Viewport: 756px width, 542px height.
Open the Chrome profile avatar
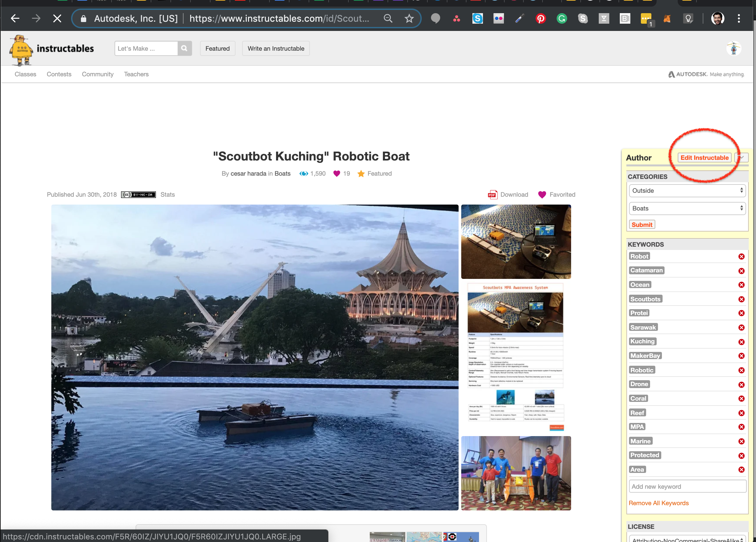(x=717, y=18)
